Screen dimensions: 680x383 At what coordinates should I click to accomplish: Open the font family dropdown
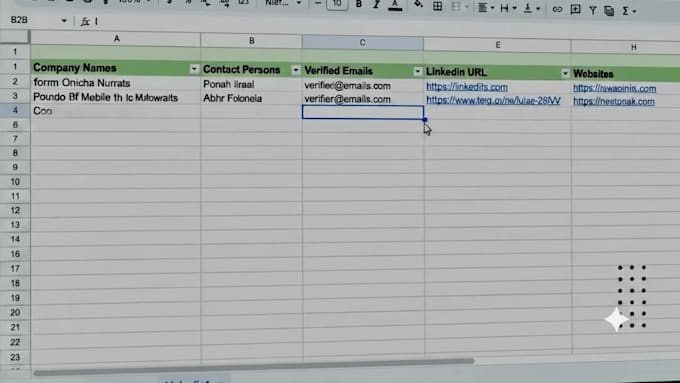coord(284,3)
